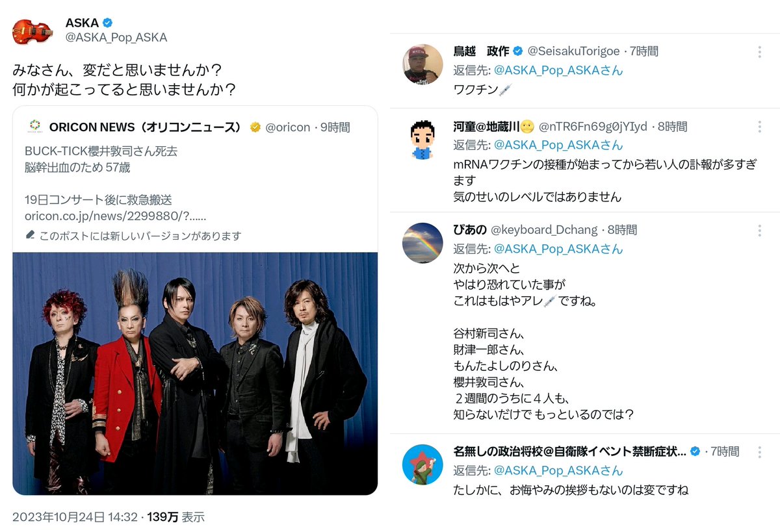This screenshot has width=780, height=532.
Task: Open 河童@地蔵川 pixel-art avatar
Action: 422,139
